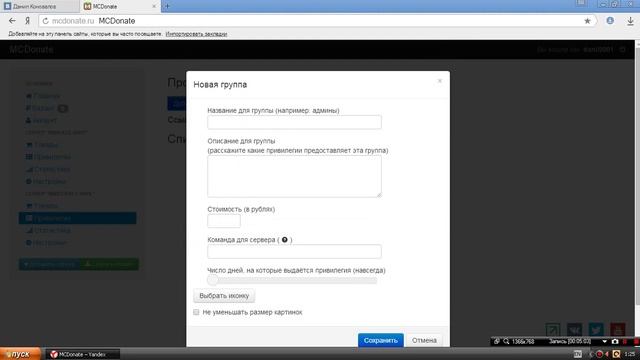Click the system tray clock
Image resolution: width=640 pixels, height=360 pixels.
[x=630, y=354]
